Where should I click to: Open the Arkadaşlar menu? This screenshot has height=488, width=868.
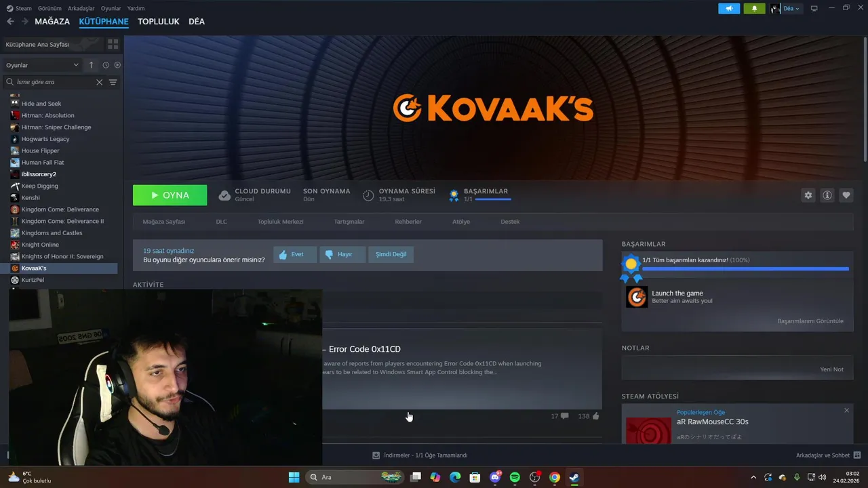click(x=81, y=8)
